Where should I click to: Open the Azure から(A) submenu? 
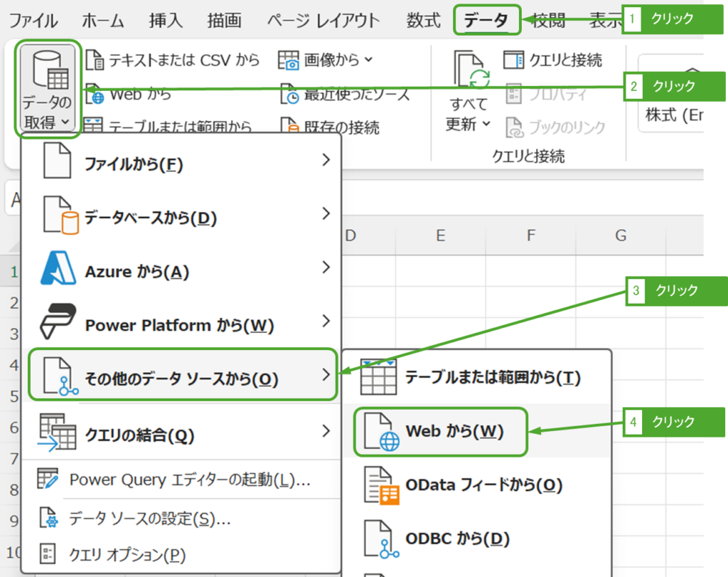point(181,268)
